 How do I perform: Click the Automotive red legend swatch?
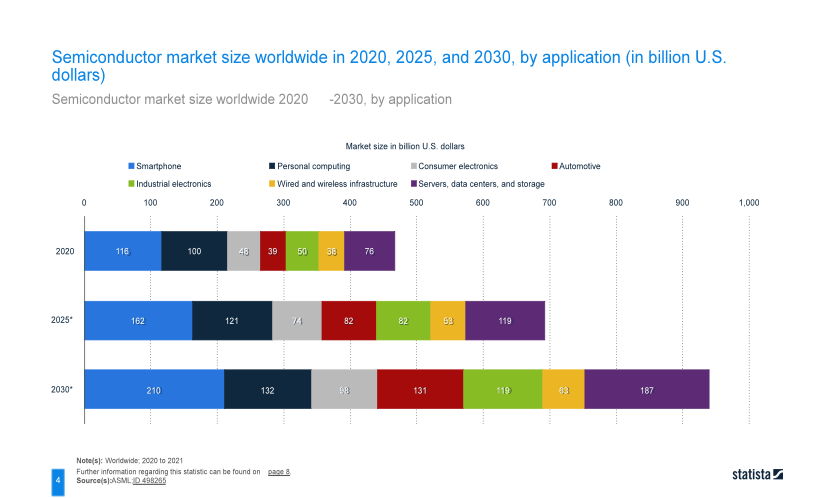point(555,166)
